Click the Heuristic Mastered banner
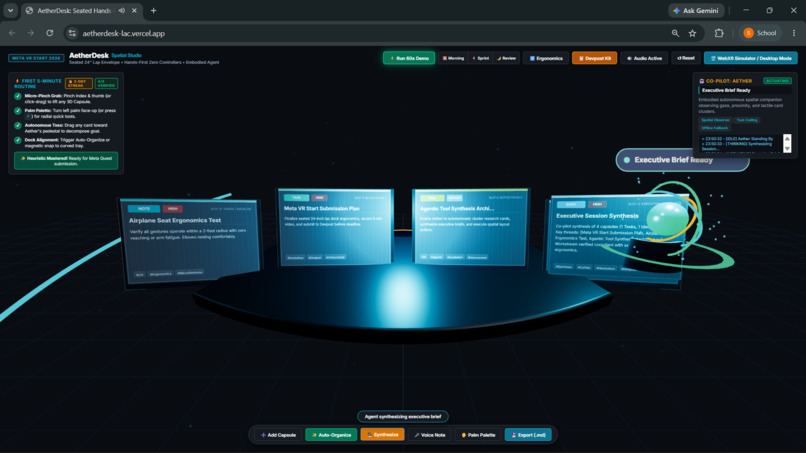Image resolution: width=806 pixels, height=453 pixels. click(x=66, y=161)
